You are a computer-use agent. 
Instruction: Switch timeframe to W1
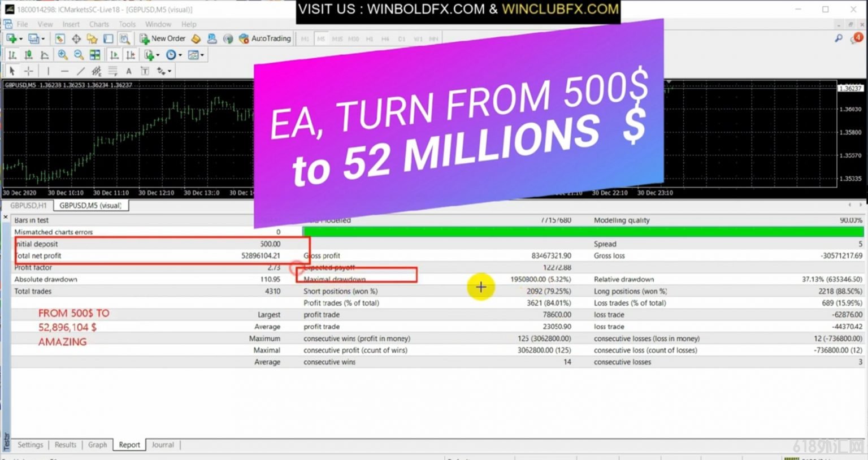[x=418, y=39]
